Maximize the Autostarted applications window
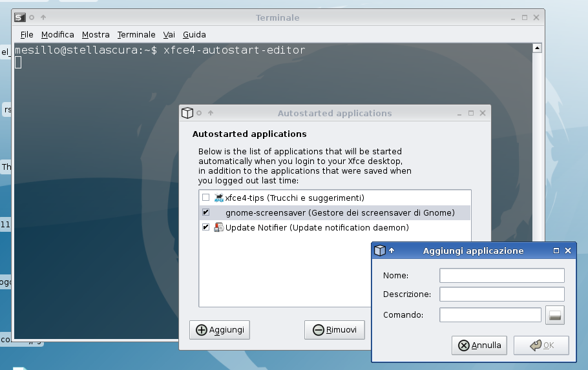 coord(471,113)
